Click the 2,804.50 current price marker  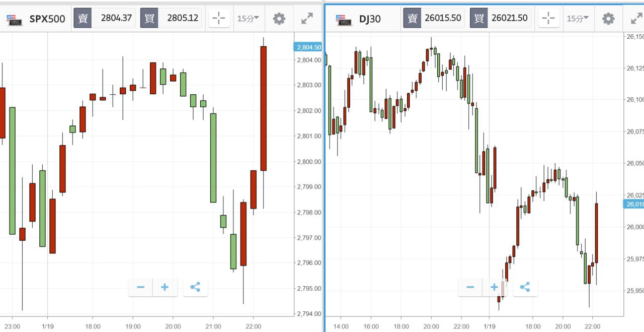point(307,47)
